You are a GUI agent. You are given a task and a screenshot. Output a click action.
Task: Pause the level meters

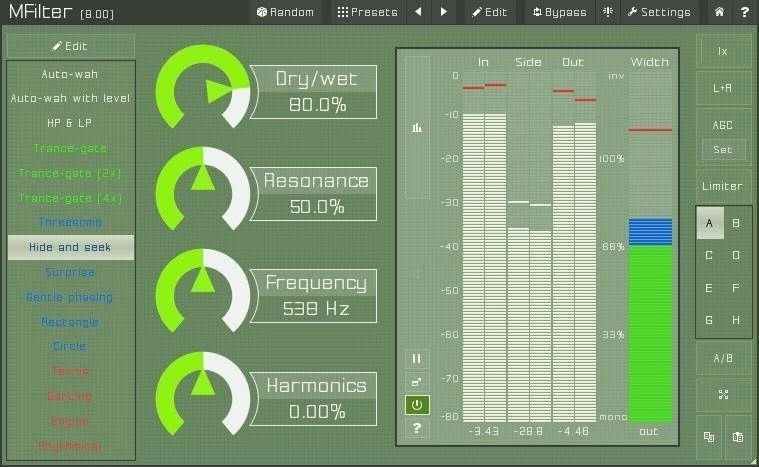point(417,358)
